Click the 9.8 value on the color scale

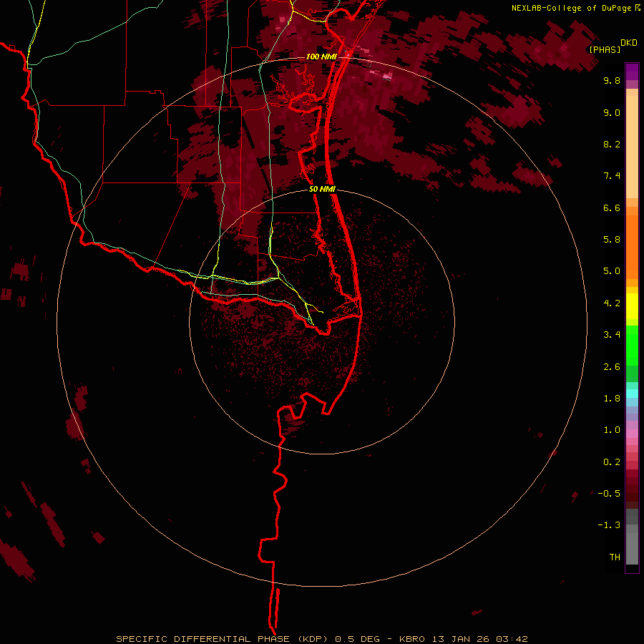click(x=612, y=80)
